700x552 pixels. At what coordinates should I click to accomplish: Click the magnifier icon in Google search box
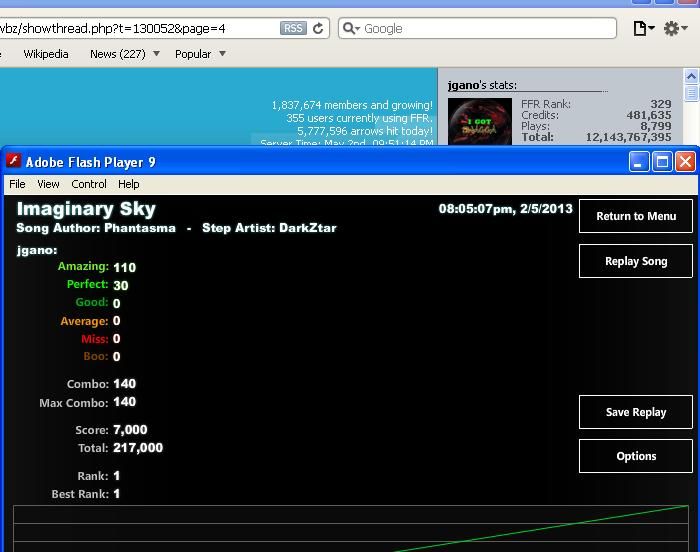(350, 29)
